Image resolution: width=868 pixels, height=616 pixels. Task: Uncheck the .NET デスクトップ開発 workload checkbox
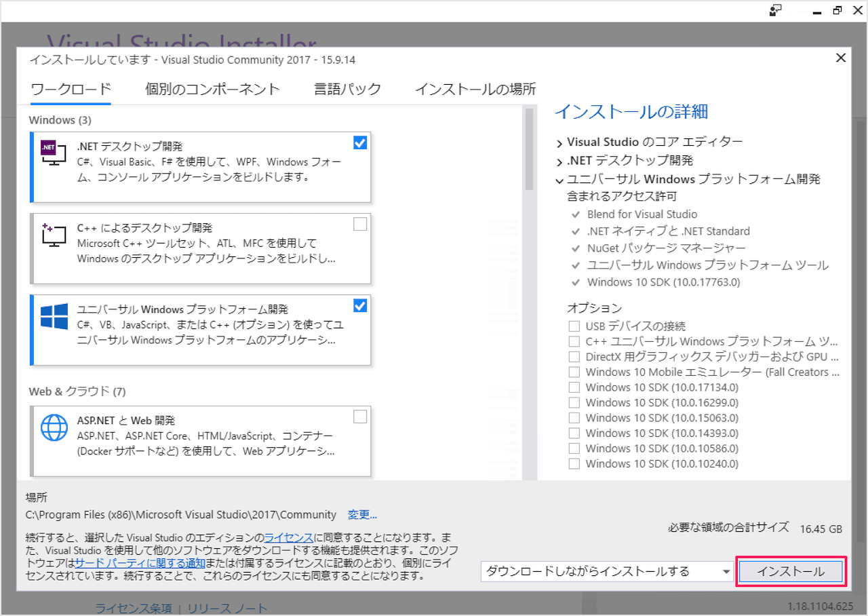tap(360, 142)
